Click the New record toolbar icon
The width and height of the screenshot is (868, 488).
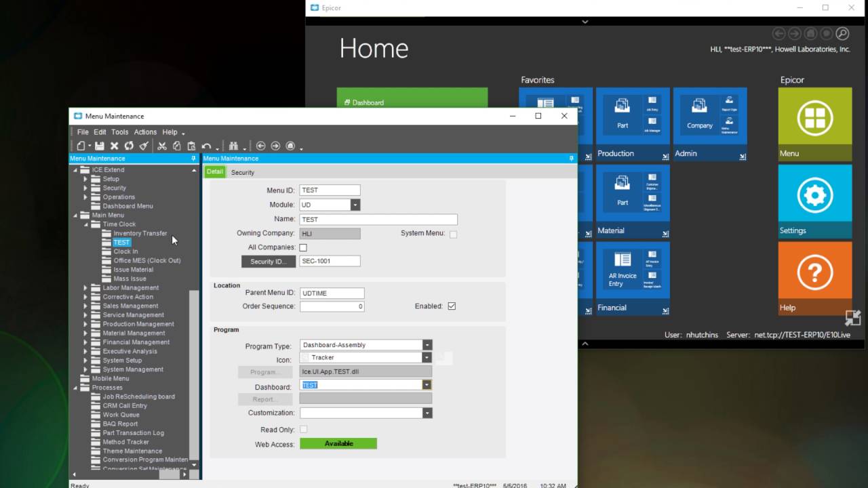(x=81, y=146)
